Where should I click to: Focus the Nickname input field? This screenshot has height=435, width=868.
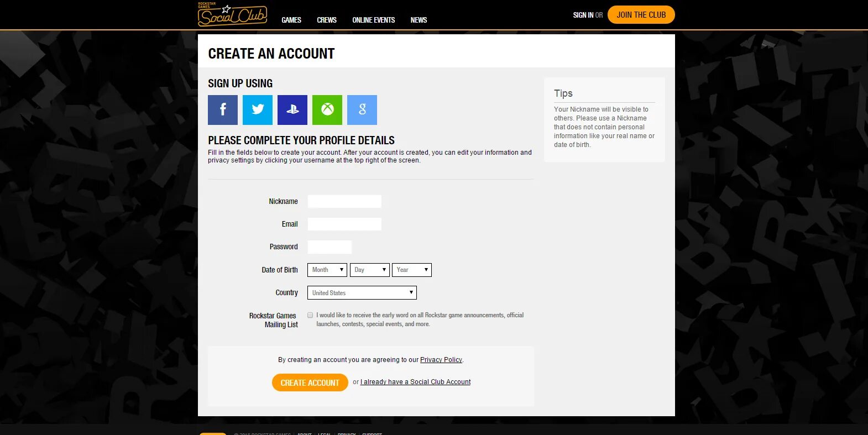coord(344,201)
